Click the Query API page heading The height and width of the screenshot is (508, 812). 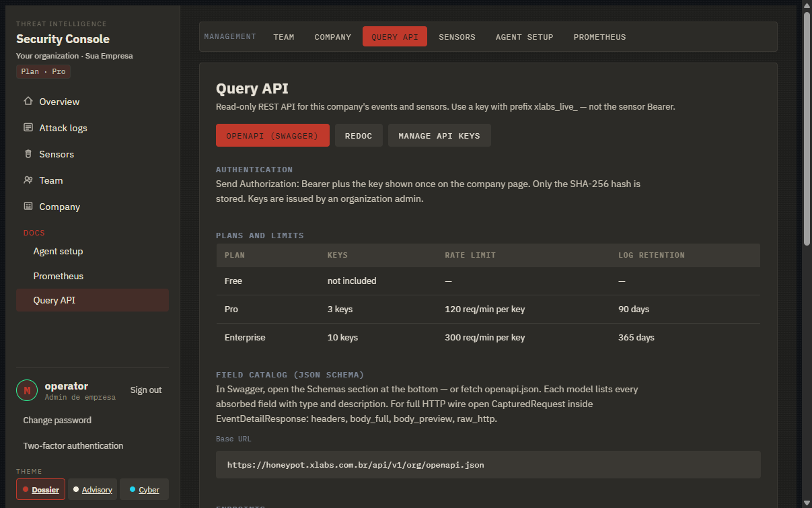252,89
